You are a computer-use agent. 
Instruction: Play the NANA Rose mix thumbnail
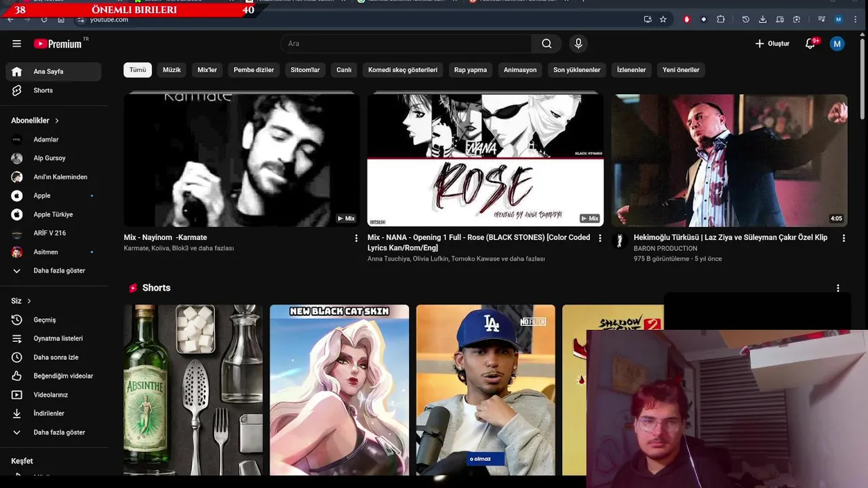(x=486, y=160)
